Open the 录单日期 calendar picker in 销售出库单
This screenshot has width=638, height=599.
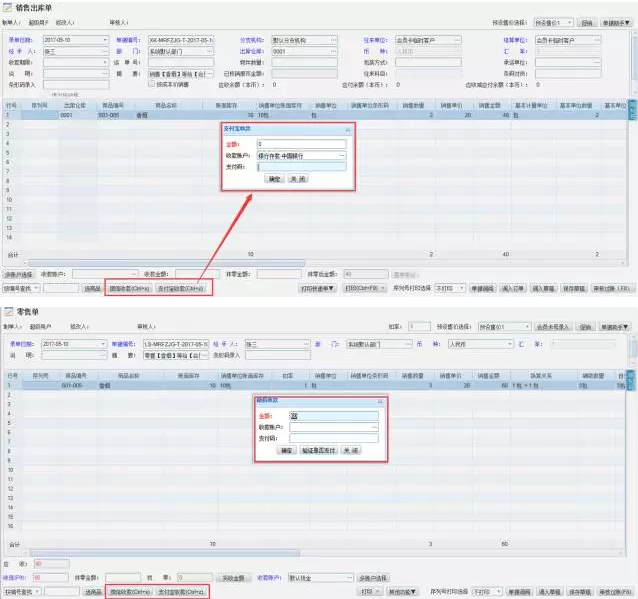point(105,40)
